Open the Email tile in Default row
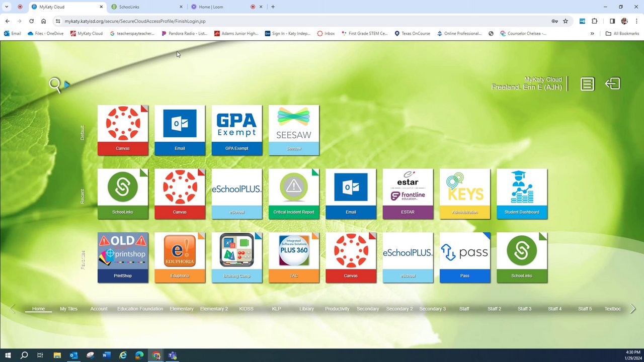Viewport: 644px width, 362px height. pos(180,130)
